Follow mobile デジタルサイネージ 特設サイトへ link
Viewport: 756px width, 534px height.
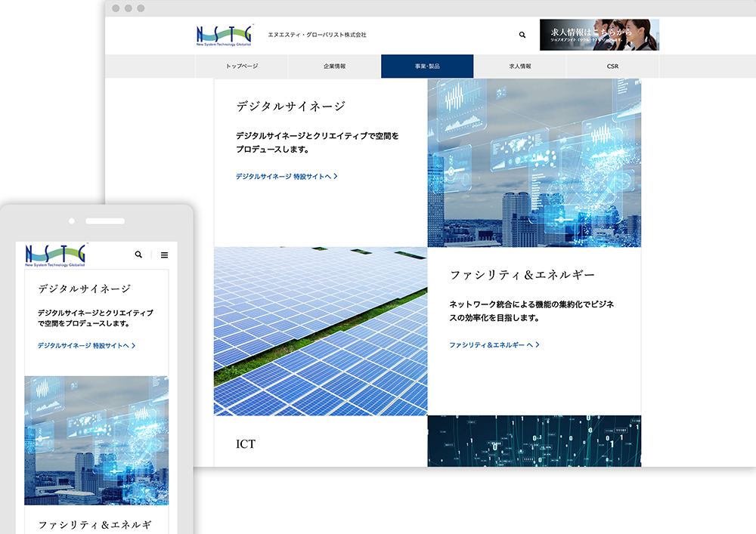[87, 345]
